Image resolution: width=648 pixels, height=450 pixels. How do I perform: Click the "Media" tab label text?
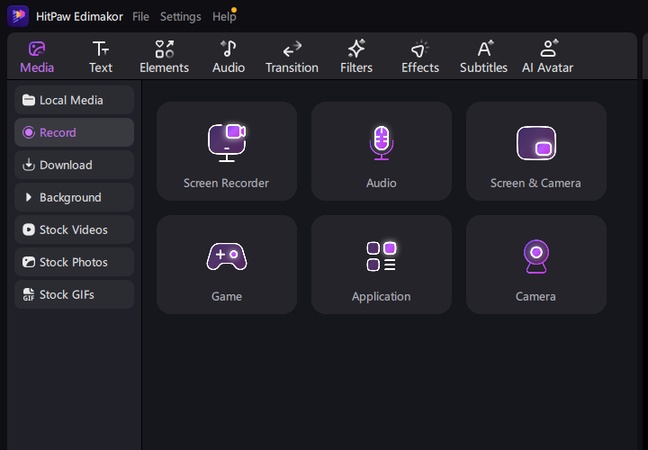tap(37, 68)
